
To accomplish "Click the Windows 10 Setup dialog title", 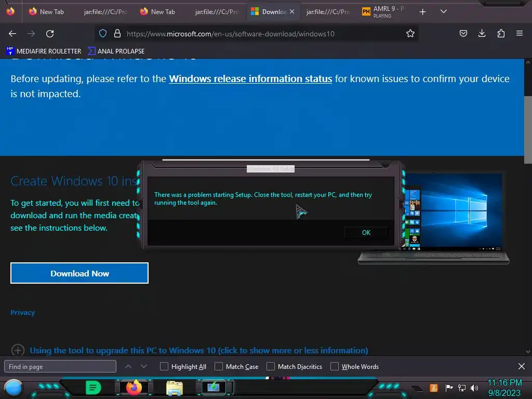I will point(270,169).
